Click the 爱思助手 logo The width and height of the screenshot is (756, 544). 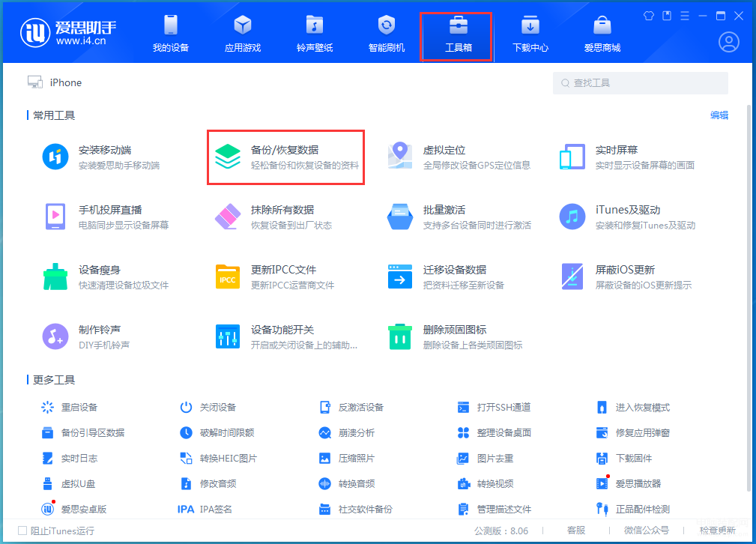68,33
